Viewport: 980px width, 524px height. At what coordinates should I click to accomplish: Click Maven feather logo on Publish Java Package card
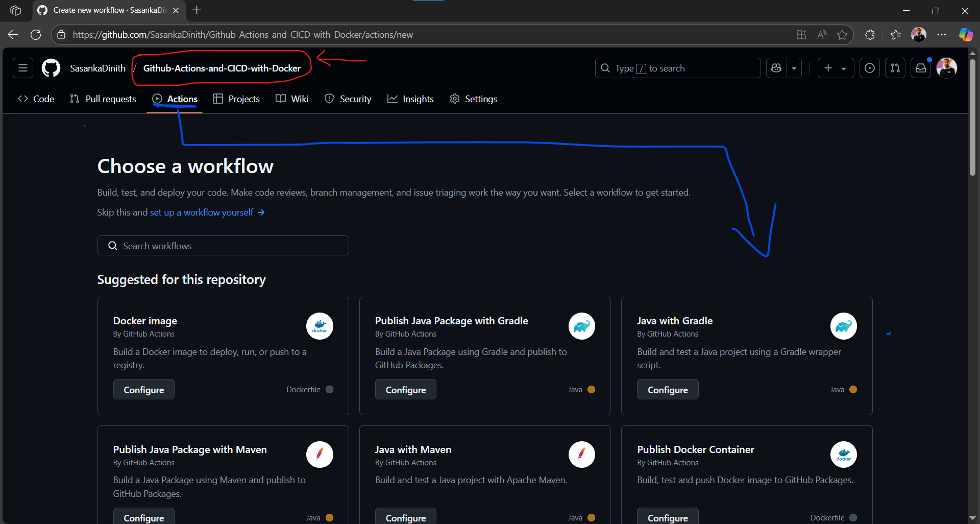tap(320, 455)
